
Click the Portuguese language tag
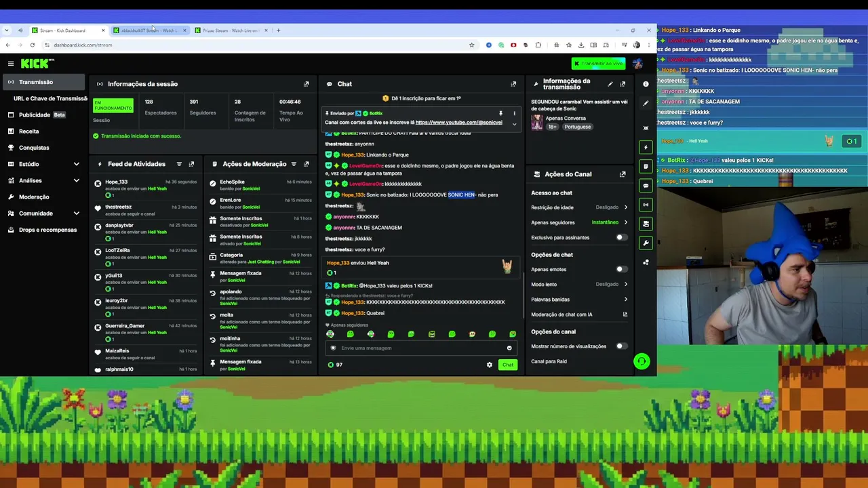pyautogui.click(x=577, y=127)
